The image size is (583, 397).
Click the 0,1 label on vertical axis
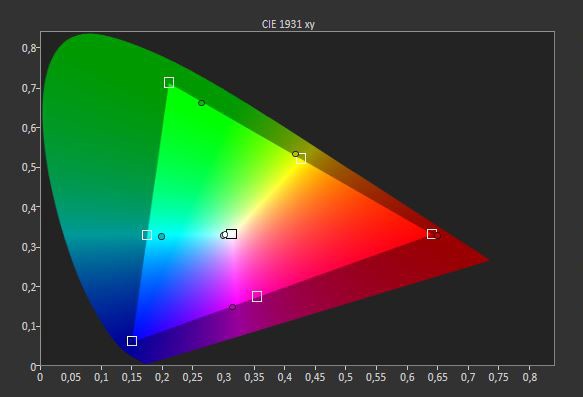click(29, 326)
